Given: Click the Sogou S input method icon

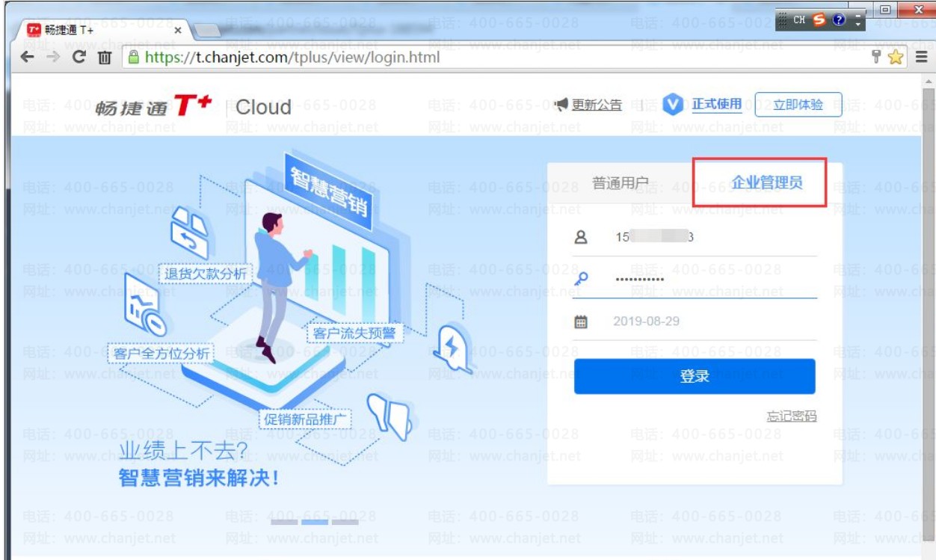Looking at the screenshot, I should click(x=819, y=19).
